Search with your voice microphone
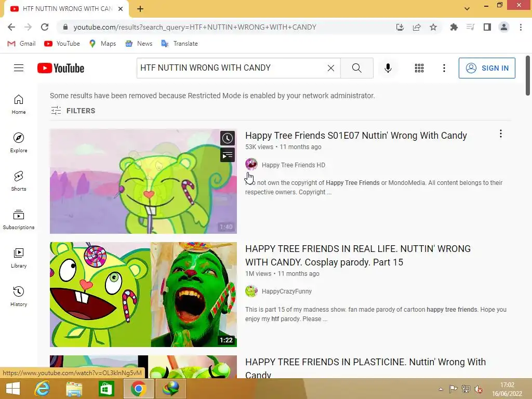Image resolution: width=532 pixels, height=399 pixels. 388,68
